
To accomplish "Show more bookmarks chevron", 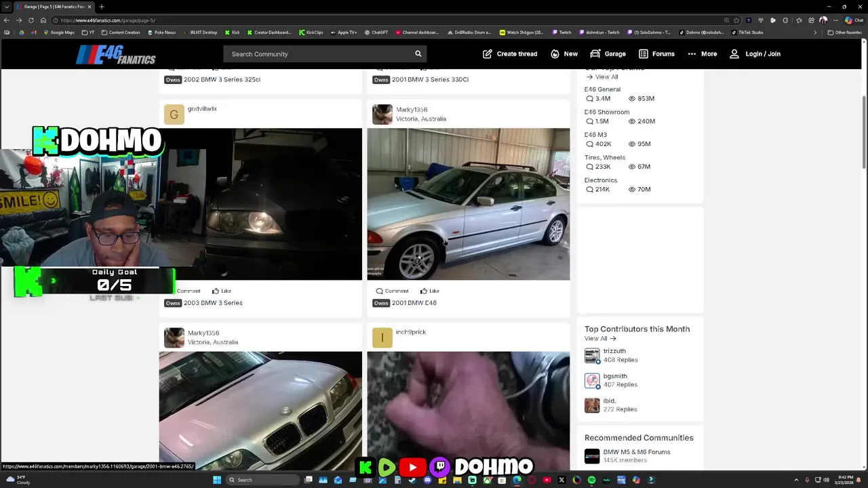I will (x=815, y=33).
